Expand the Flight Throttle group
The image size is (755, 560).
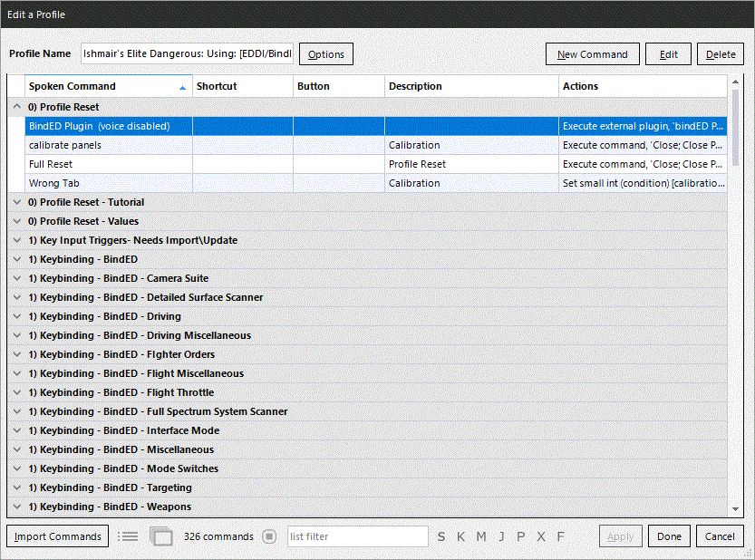tap(17, 392)
